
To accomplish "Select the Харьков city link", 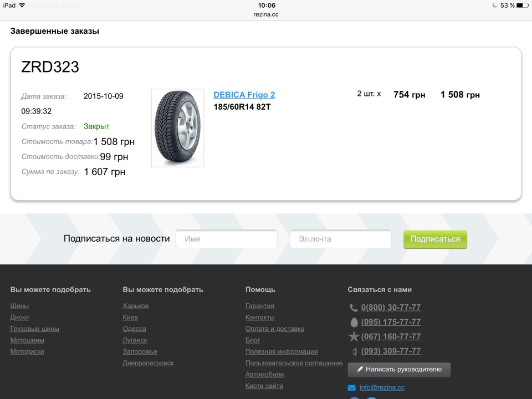I will click(135, 306).
